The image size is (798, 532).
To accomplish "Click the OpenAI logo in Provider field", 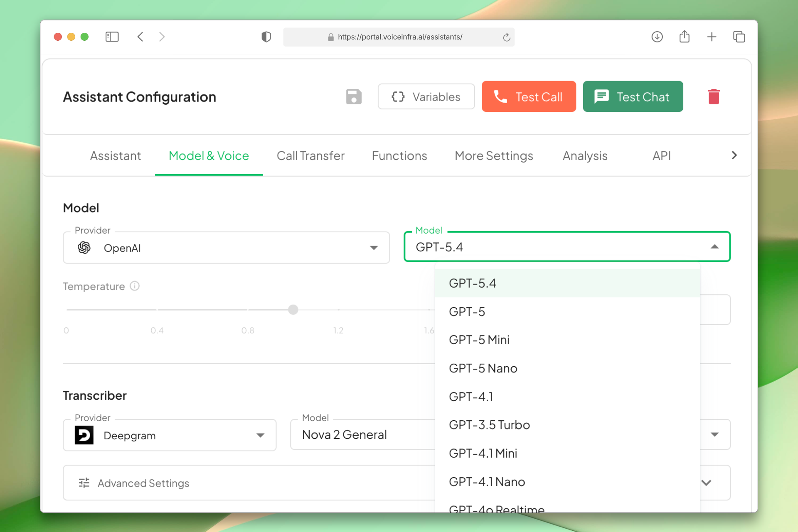I will (x=84, y=248).
